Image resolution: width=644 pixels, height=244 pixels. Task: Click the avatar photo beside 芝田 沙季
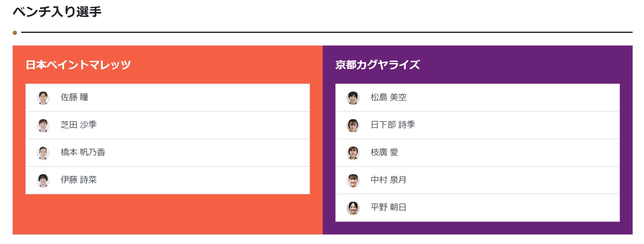[43, 125]
